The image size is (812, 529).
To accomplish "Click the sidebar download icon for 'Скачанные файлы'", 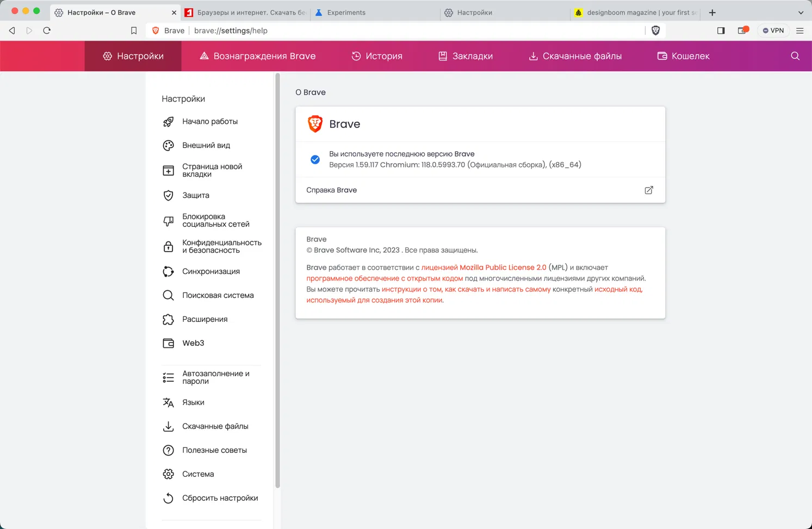I will coord(169,427).
